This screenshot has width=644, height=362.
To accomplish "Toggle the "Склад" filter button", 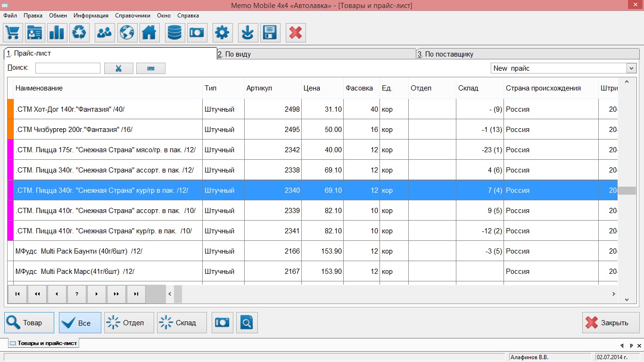I will 182,323.
